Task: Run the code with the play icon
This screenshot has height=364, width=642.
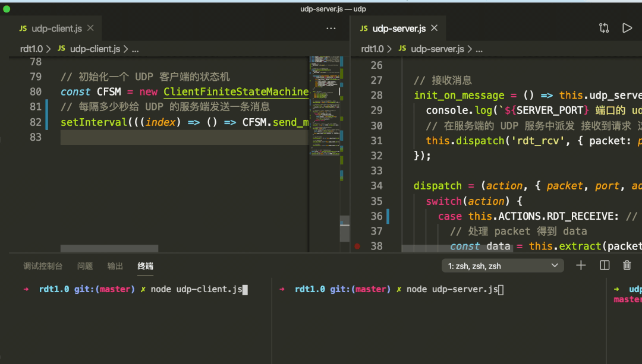Action: pos(627,29)
